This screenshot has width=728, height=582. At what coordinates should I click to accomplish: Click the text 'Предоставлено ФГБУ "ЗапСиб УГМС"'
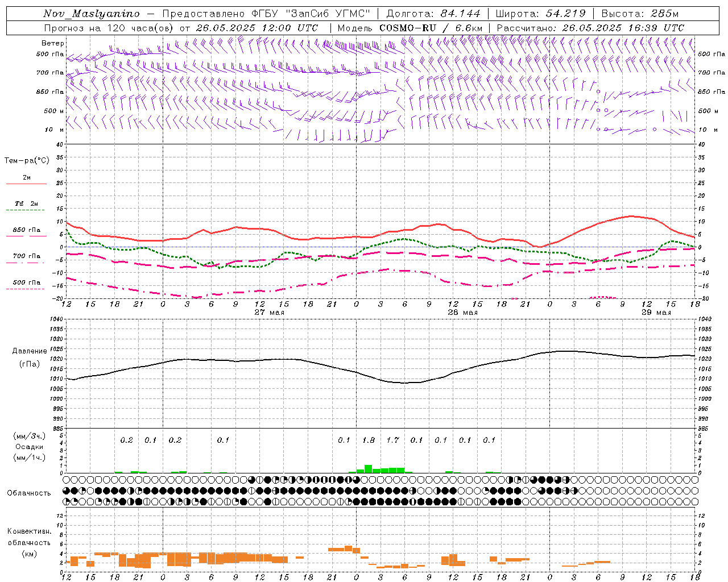(266, 14)
